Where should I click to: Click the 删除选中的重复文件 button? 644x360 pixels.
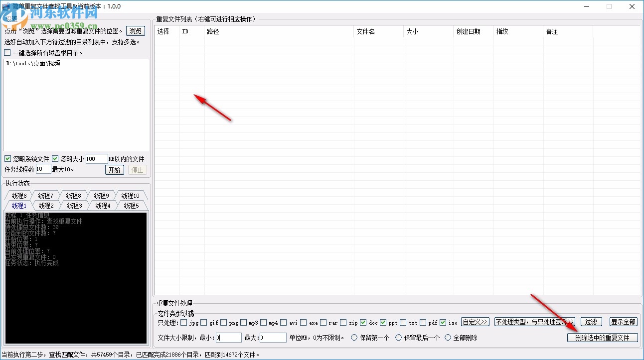pos(602,337)
